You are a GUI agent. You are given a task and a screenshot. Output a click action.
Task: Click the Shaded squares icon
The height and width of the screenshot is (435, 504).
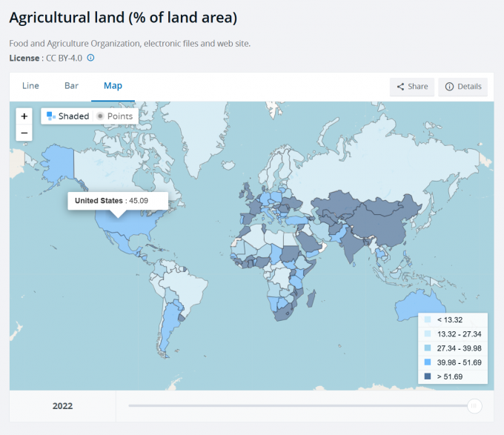51,116
